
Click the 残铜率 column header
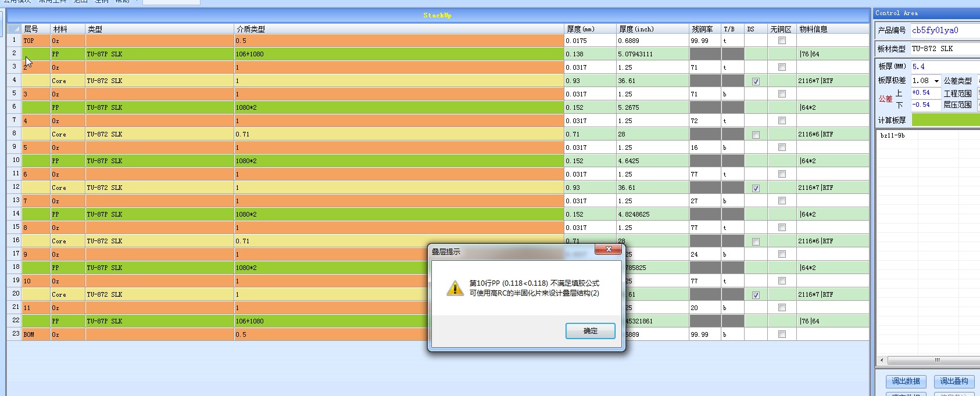[x=705, y=28]
